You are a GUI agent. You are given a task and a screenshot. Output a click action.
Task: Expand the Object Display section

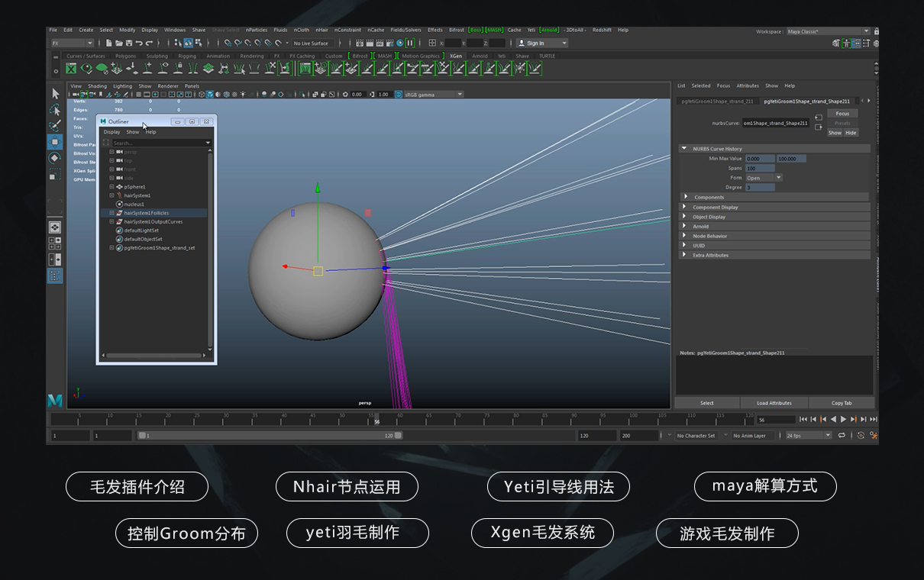click(686, 217)
